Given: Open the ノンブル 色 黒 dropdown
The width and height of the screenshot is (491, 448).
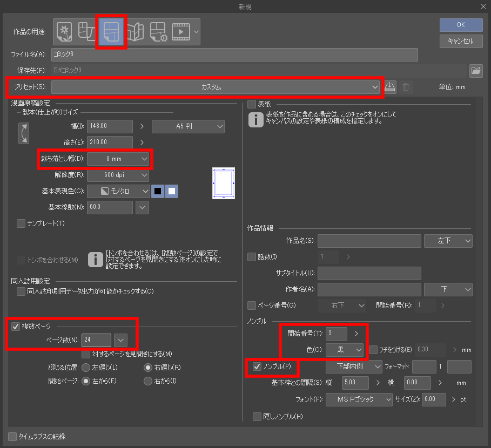Looking at the screenshot, I should pos(345,350).
